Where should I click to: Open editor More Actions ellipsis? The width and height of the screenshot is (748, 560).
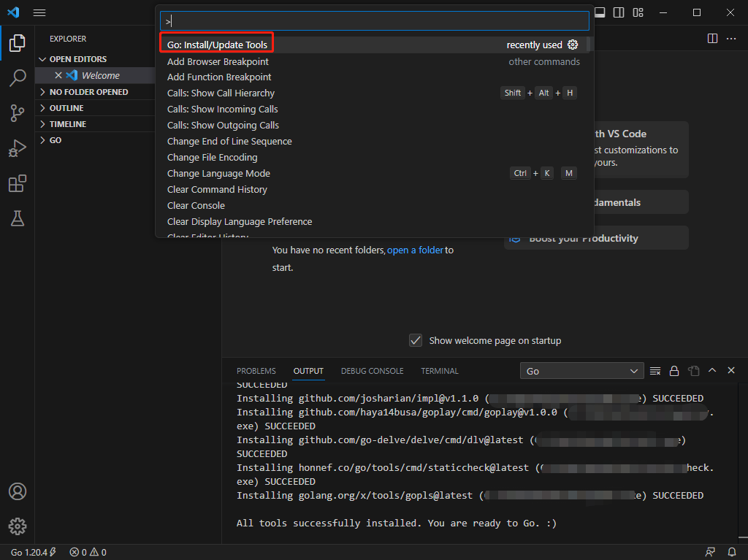[731, 38]
